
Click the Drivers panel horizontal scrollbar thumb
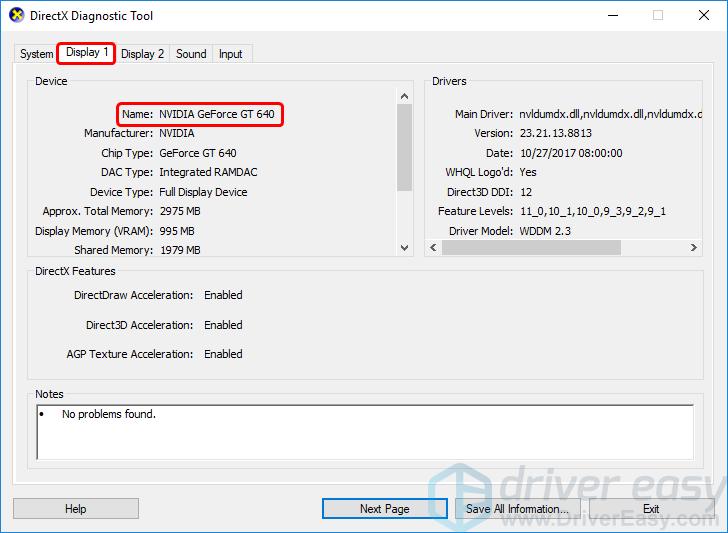531,247
